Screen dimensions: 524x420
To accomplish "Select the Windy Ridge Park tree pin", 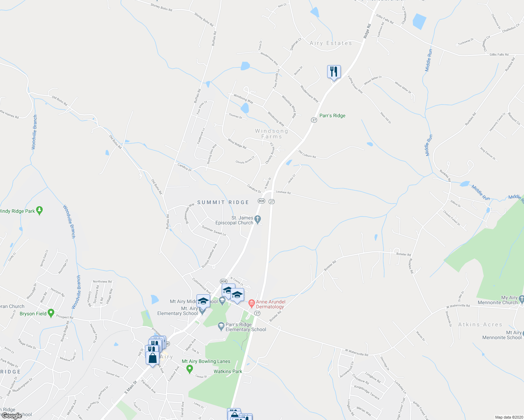I will click(40, 210).
